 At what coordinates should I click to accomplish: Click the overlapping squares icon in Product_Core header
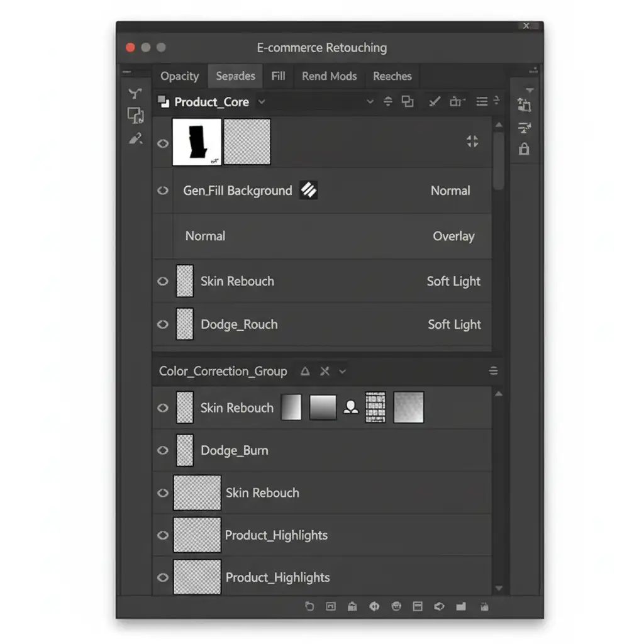coord(408,101)
